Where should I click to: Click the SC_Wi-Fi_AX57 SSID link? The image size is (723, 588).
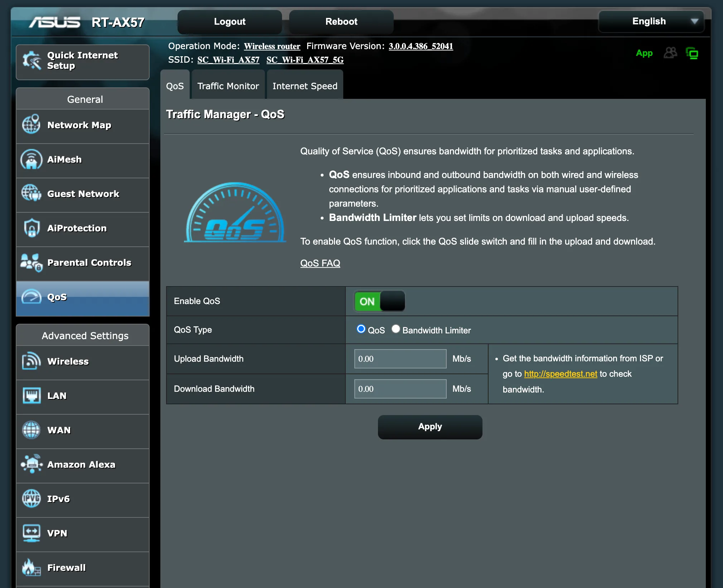(x=228, y=60)
